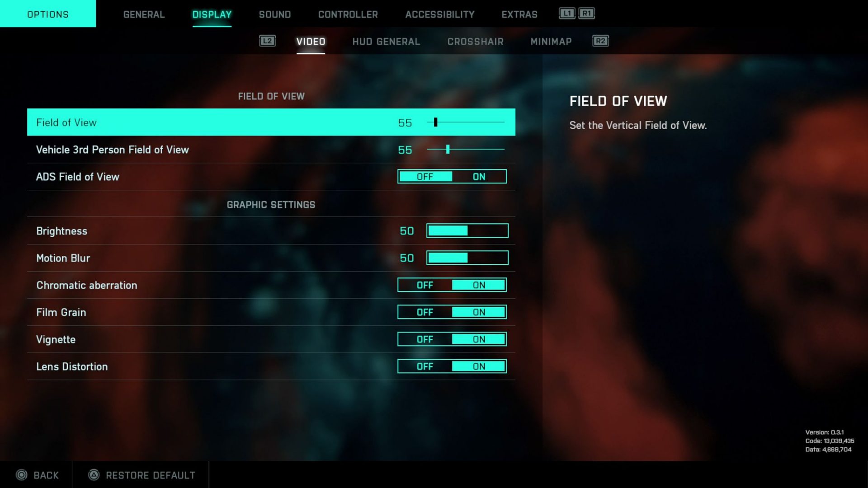
Task: Enable ADS Field of View toggle
Action: click(479, 176)
